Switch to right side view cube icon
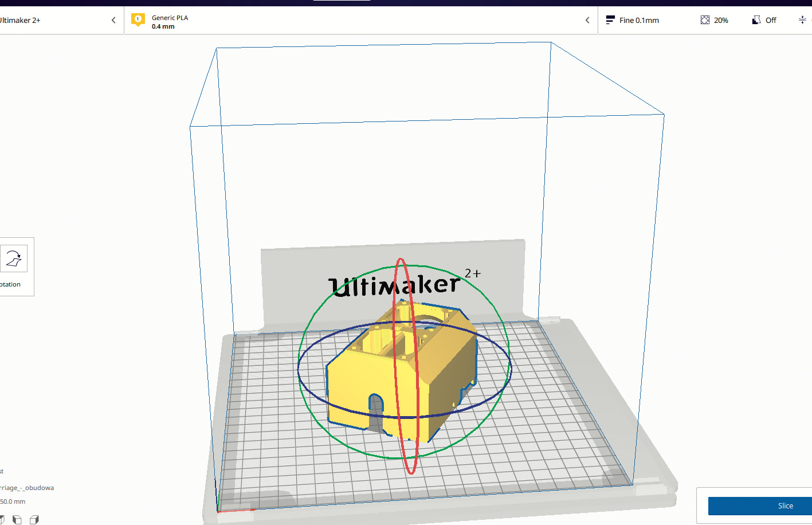The width and height of the screenshot is (812, 525). point(34,520)
